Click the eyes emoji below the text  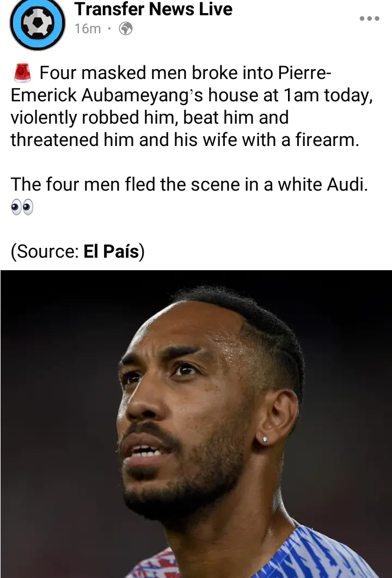(x=22, y=207)
